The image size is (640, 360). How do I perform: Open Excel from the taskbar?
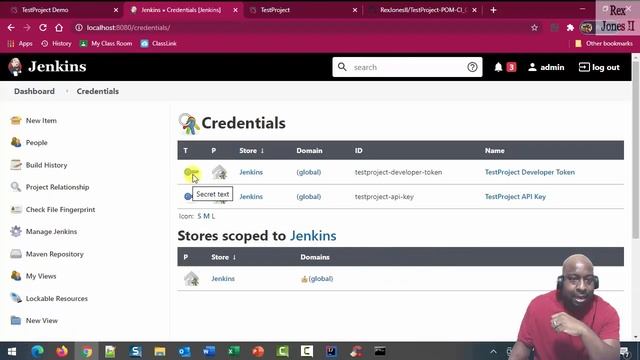pyautogui.click(x=233, y=351)
